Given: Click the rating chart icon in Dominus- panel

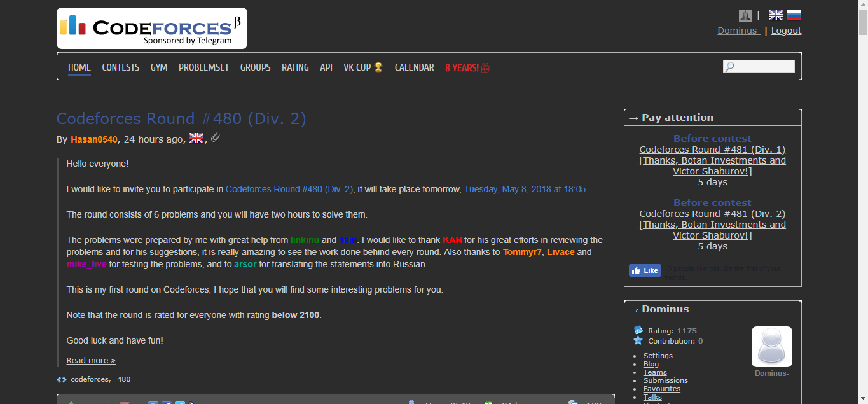Looking at the screenshot, I should 638,330.
